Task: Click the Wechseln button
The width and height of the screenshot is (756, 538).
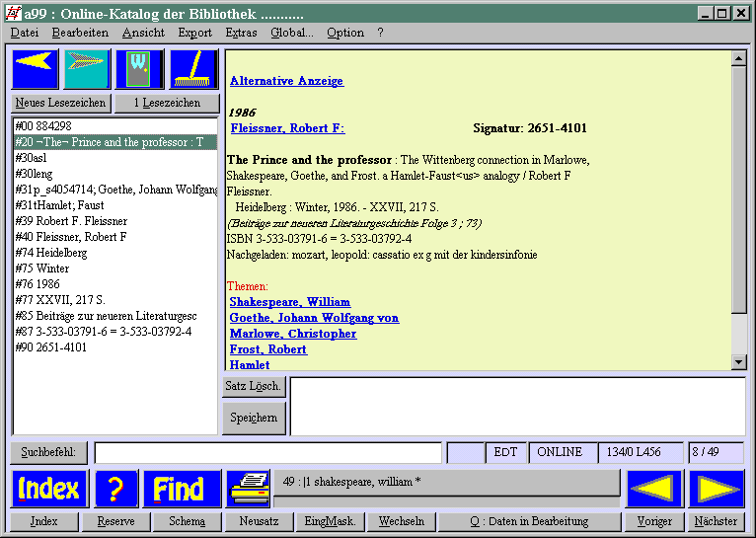Action: click(x=402, y=521)
